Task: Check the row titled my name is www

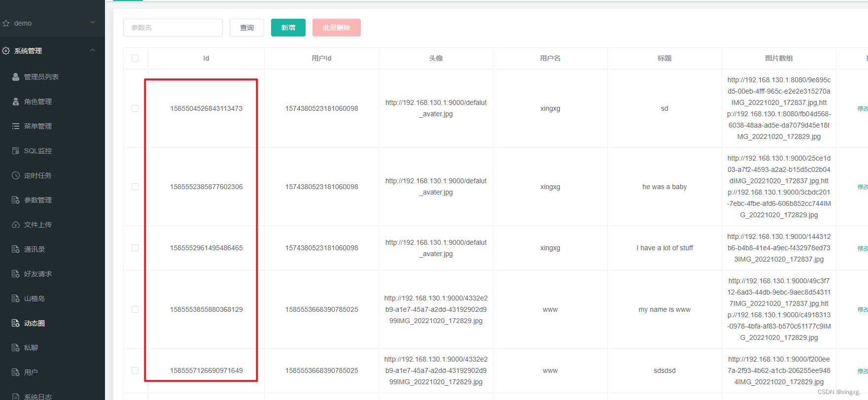Action: (x=135, y=309)
